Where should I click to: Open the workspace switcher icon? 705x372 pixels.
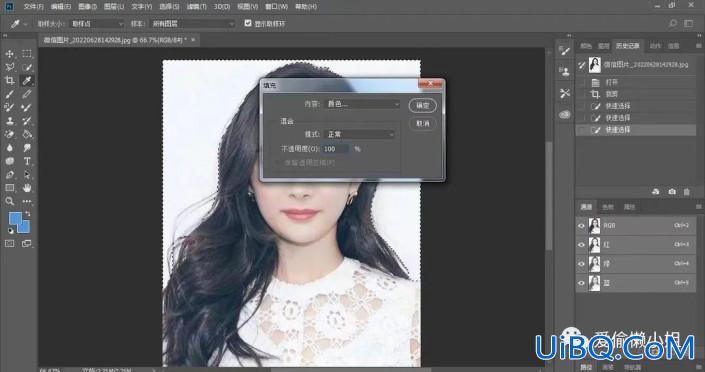(x=689, y=23)
